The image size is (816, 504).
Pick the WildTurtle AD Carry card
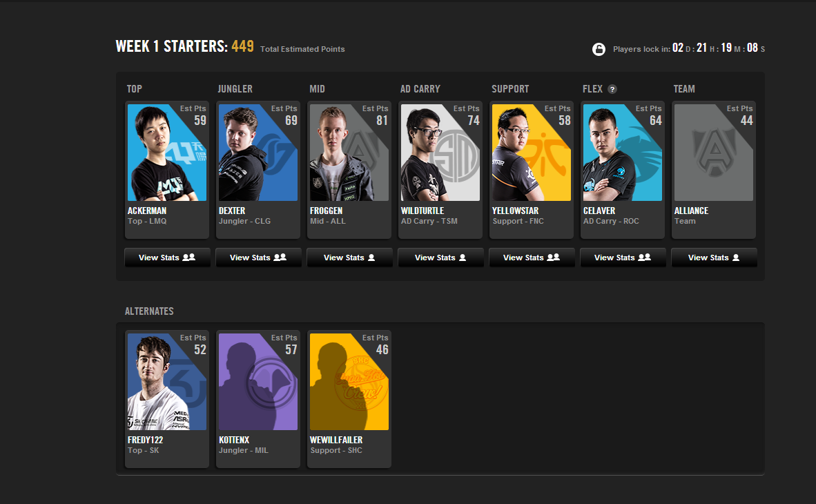(x=440, y=170)
